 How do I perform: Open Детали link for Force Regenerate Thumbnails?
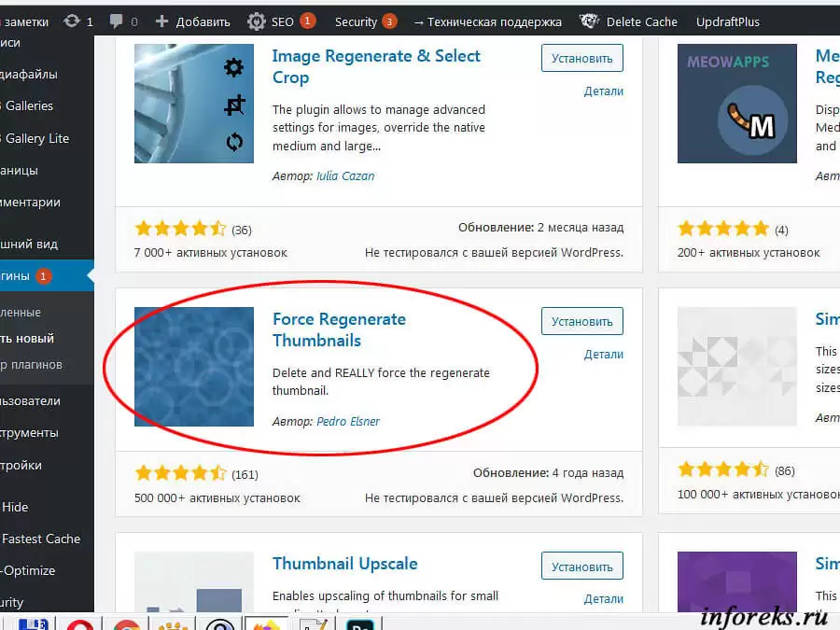pos(603,354)
